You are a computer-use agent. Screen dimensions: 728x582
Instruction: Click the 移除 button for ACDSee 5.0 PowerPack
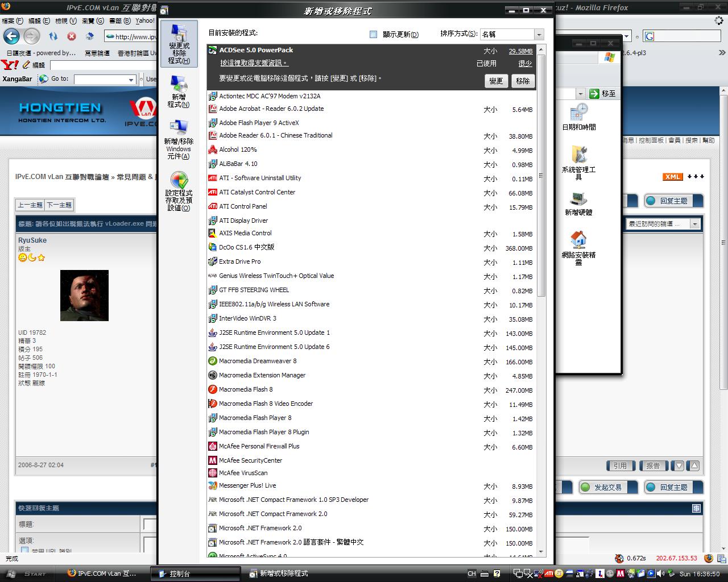523,81
